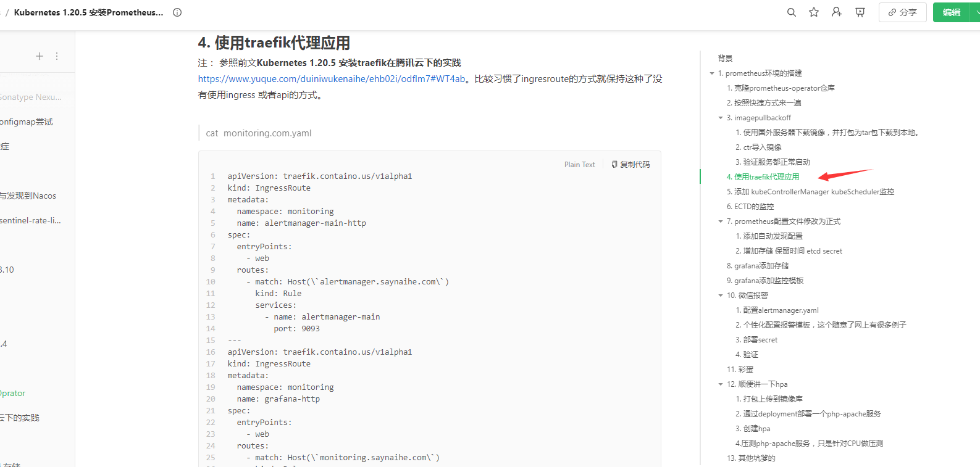This screenshot has width=980, height=467.
Task: Go to 8. grafana添加存储 outline entry
Action: click(758, 266)
